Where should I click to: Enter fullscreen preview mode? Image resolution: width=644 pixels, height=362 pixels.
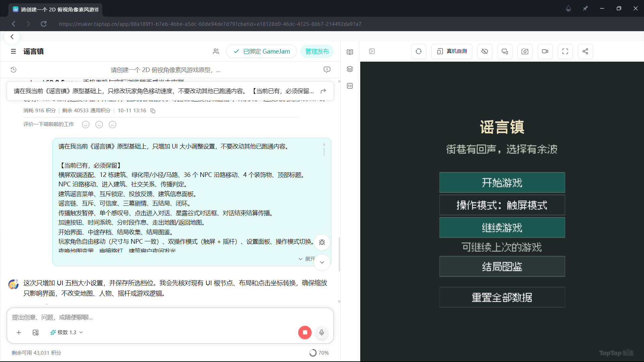coord(565,51)
